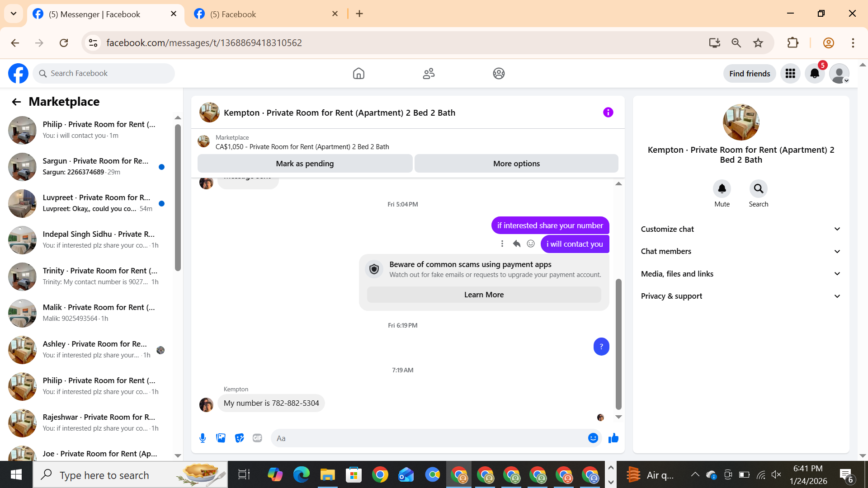Open Microsoft Edge from the taskbar
Image resolution: width=868 pixels, height=488 pixels.
[301, 475]
